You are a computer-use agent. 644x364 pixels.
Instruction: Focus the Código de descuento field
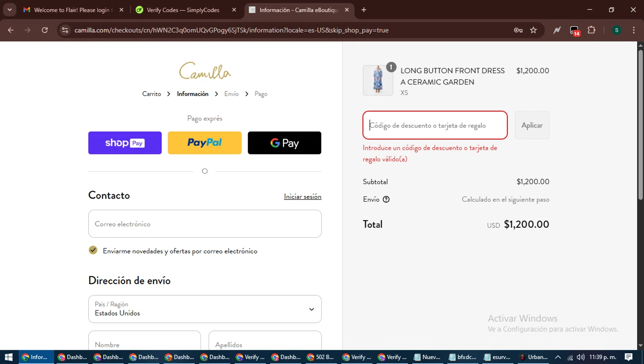click(x=435, y=125)
